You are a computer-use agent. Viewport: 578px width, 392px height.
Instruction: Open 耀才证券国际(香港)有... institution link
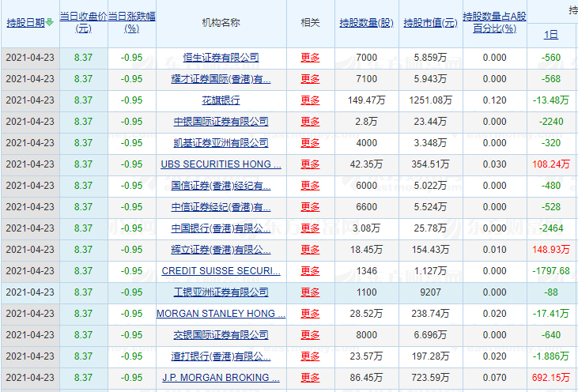click(x=221, y=79)
